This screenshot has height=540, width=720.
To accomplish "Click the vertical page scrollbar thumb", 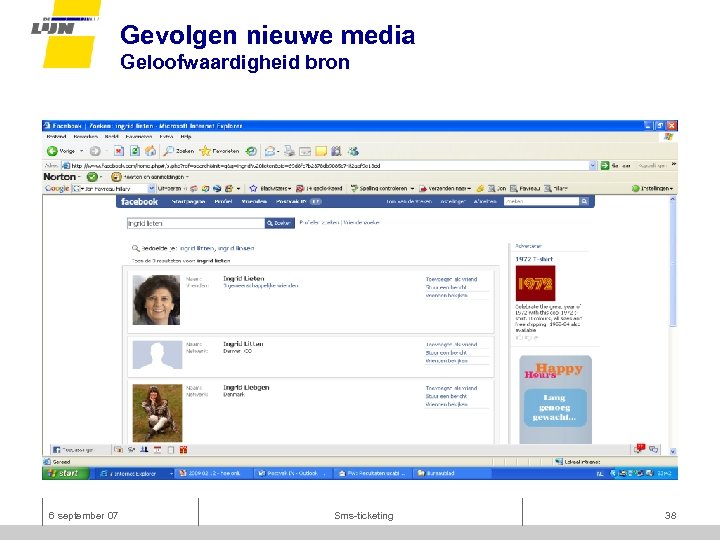I will click(673, 265).
